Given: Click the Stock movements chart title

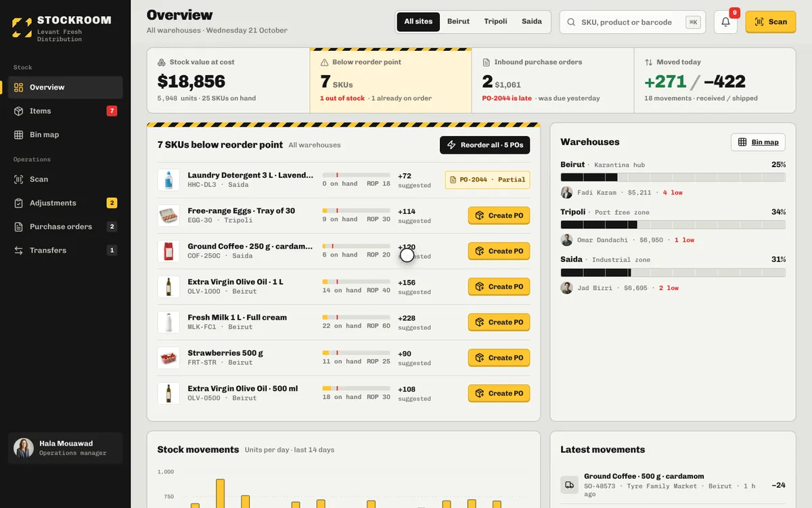Looking at the screenshot, I should (x=198, y=450).
